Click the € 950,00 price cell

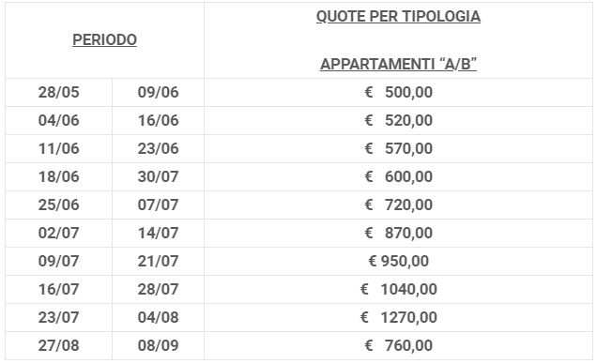coord(398,262)
